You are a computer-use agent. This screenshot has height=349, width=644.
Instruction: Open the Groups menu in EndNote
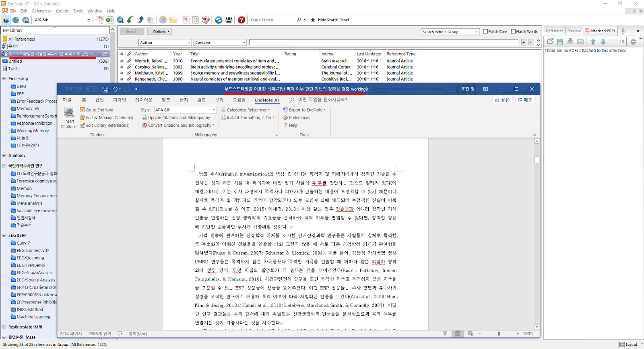pos(62,11)
